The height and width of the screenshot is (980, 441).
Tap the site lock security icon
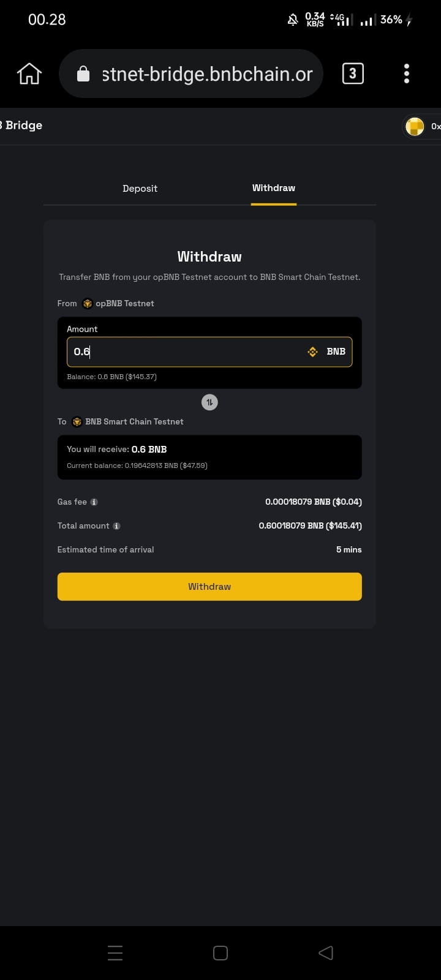point(83,74)
